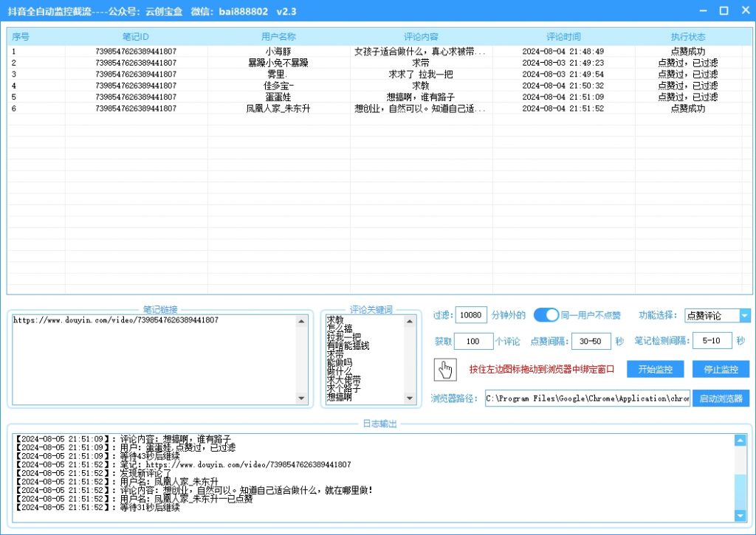The width and height of the screenshot is (756, 535).
Task: Click the log output scroll-down arrow
Action: pos(740,515)
